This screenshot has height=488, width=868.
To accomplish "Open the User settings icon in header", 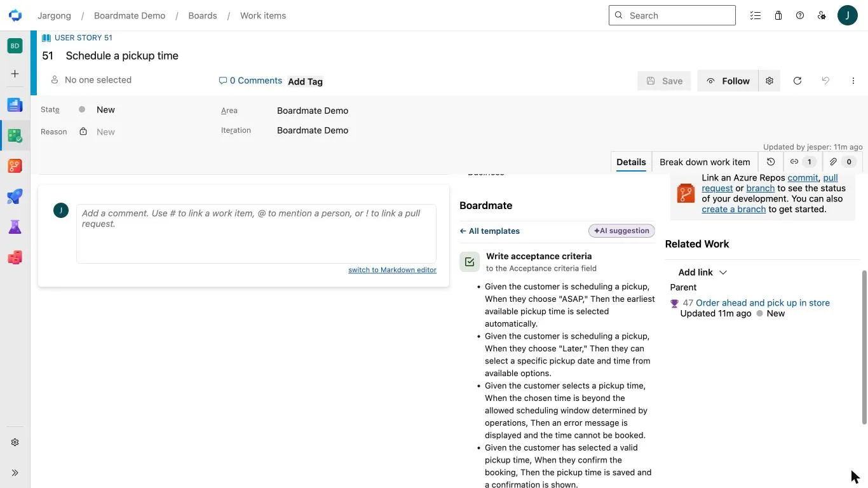I will click(822, 15).
